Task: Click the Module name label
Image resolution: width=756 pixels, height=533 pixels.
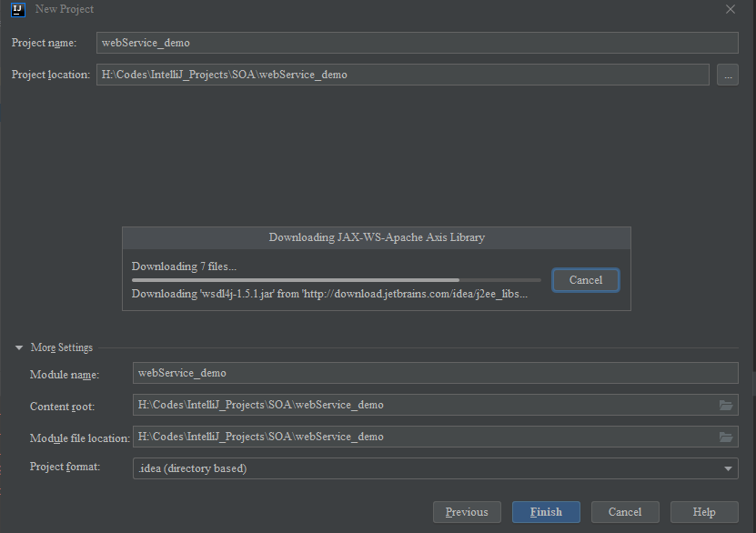Action: [65, 375]
